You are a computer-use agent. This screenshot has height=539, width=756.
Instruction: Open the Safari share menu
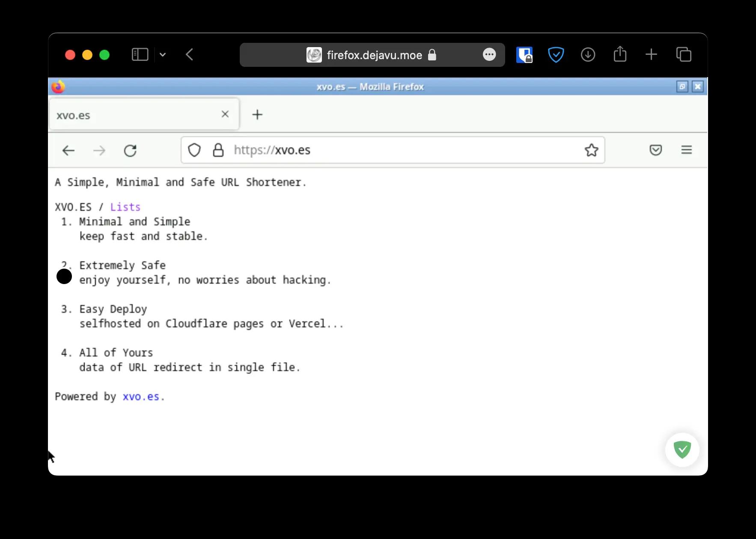pyautogui.click(x=620, y=54)
